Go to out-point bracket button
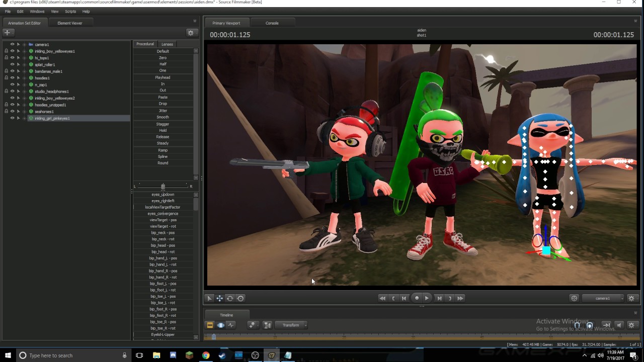This screenshot has height=362, width=644. pyautogui.click(x=450, y=298)
